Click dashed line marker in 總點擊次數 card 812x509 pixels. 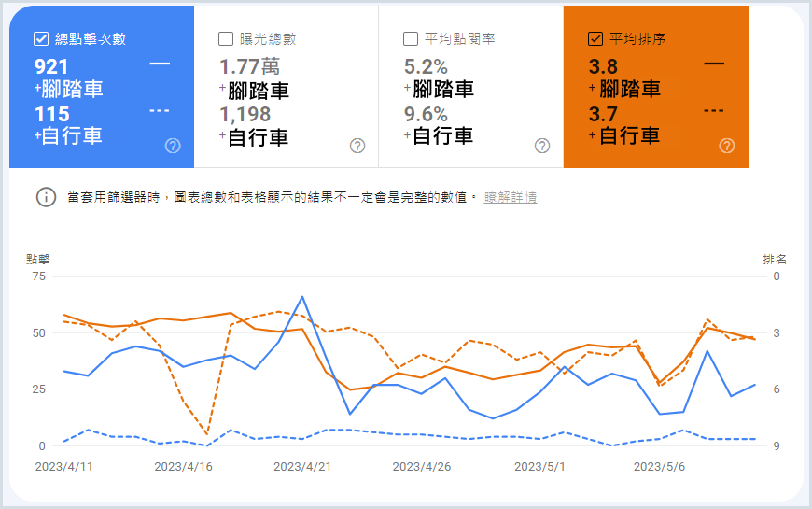[x=160, y=111]
